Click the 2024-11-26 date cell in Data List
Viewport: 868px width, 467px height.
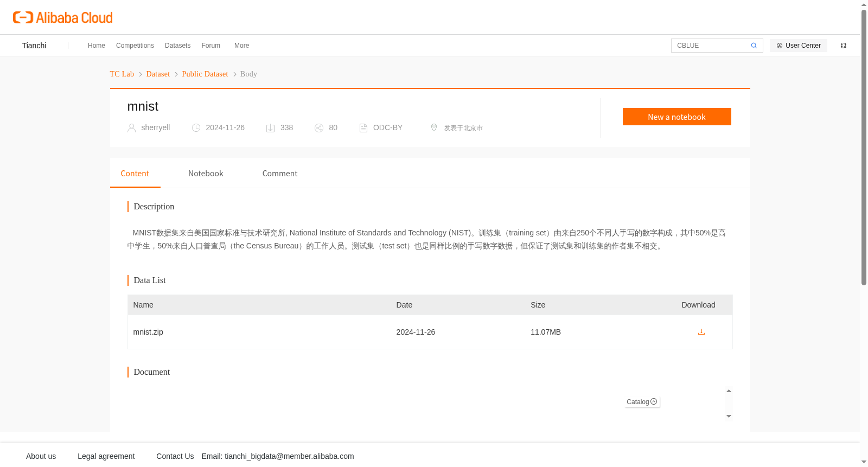[416, 332]
